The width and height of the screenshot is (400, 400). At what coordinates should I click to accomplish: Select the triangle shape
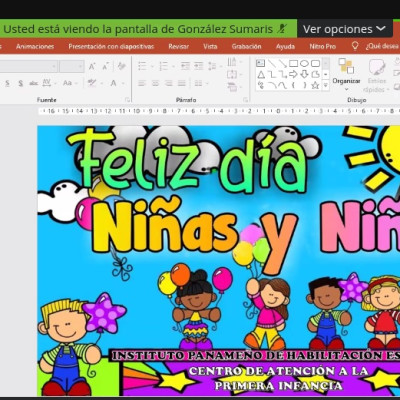(261, 75)
